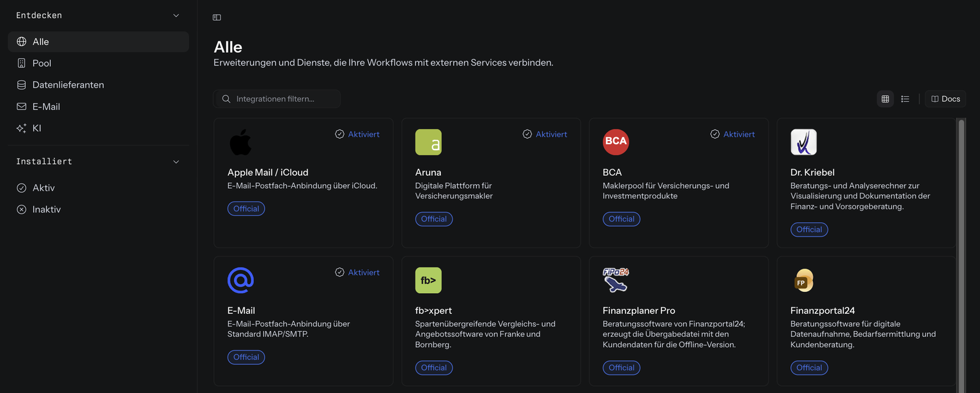The image size is (980, 393).
Task: Click the Apple logo on Apple Mail card
Action: coord(240,142)
